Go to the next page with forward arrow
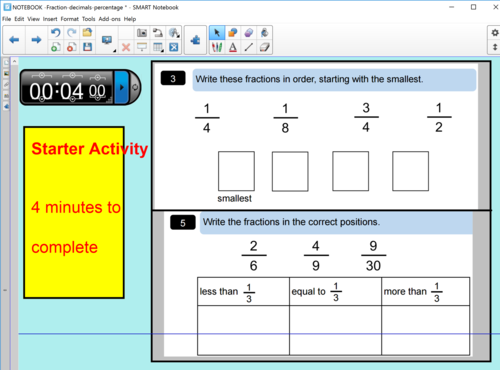The height and width of the screenshot is (370, 500). pos(36,40)
